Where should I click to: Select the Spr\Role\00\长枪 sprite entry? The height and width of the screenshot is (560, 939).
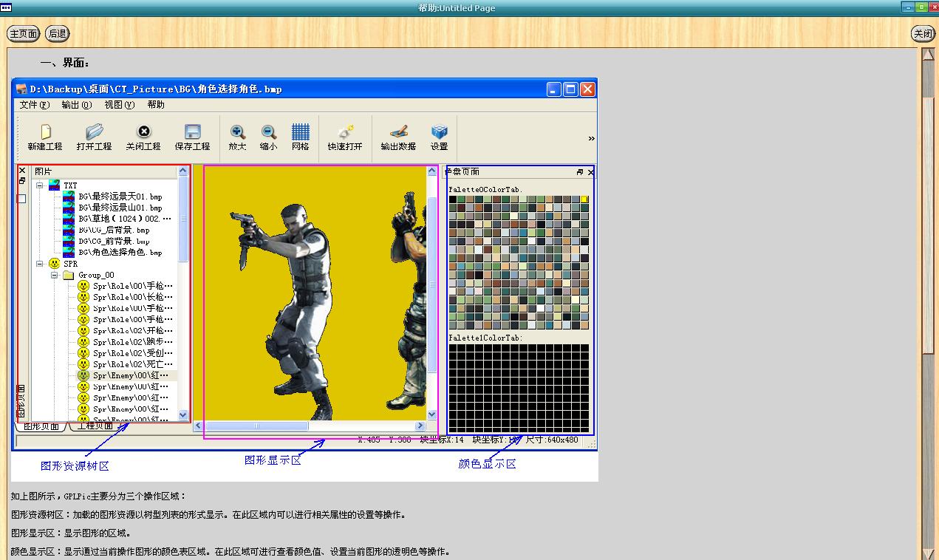click(133, 297)
